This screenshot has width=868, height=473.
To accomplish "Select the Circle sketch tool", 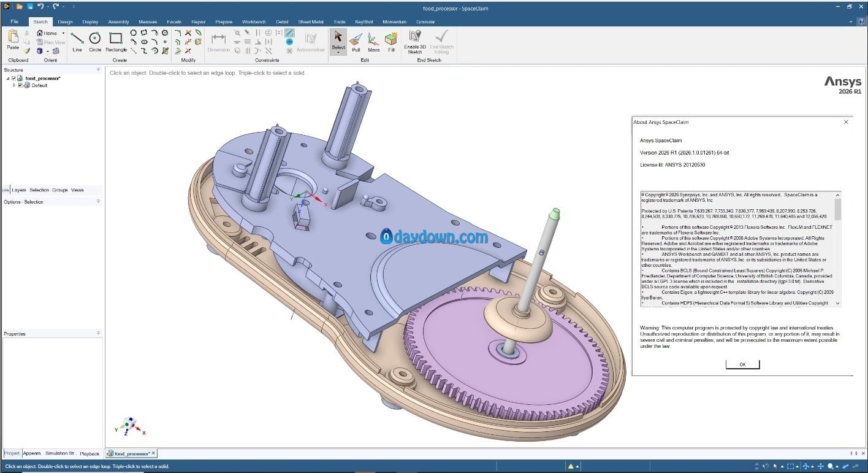I will coord(95,41).
